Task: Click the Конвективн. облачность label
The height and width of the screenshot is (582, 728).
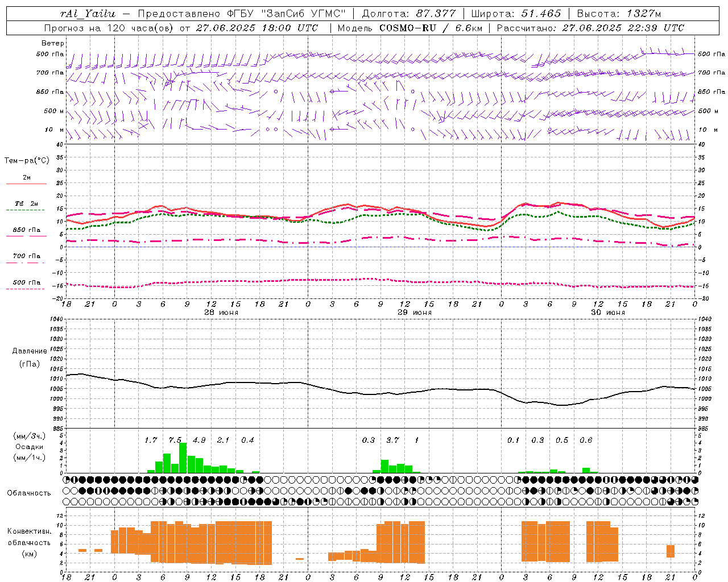Action: 29,537
